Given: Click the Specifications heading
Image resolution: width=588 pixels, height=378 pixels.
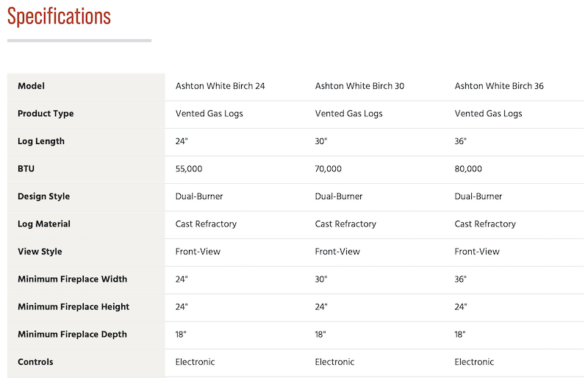Looking at the screenshot, I should tap(59, 16).
